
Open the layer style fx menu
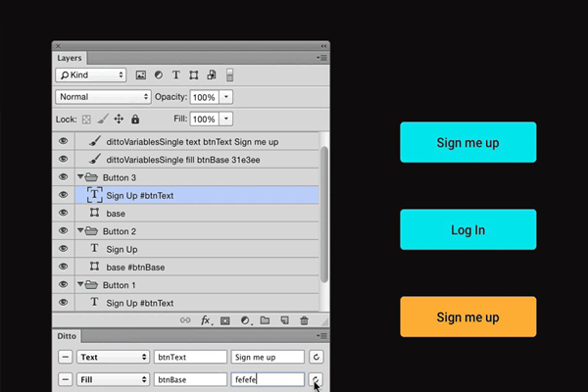(x=206, y=320)
